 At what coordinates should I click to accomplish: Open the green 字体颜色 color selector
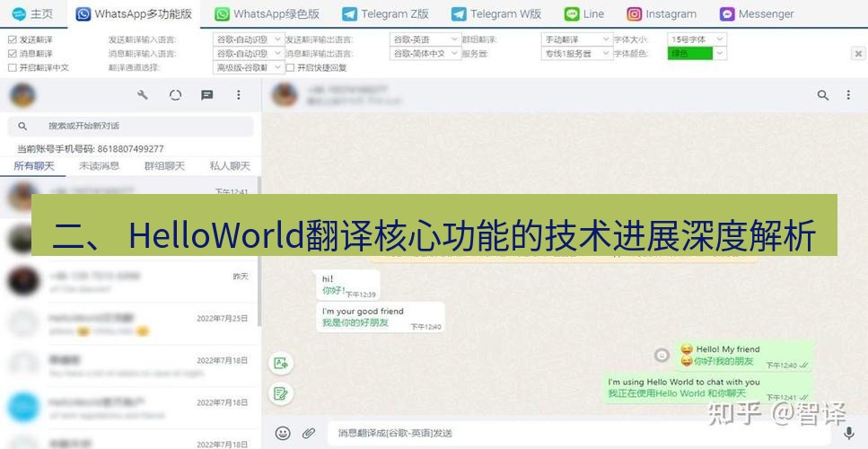coord(697,54)
